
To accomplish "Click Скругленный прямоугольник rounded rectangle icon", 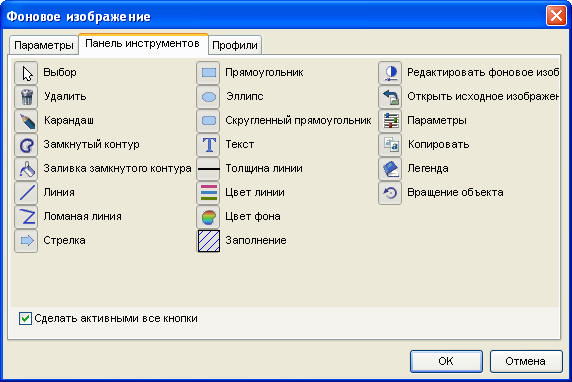I will pos(208,121).
